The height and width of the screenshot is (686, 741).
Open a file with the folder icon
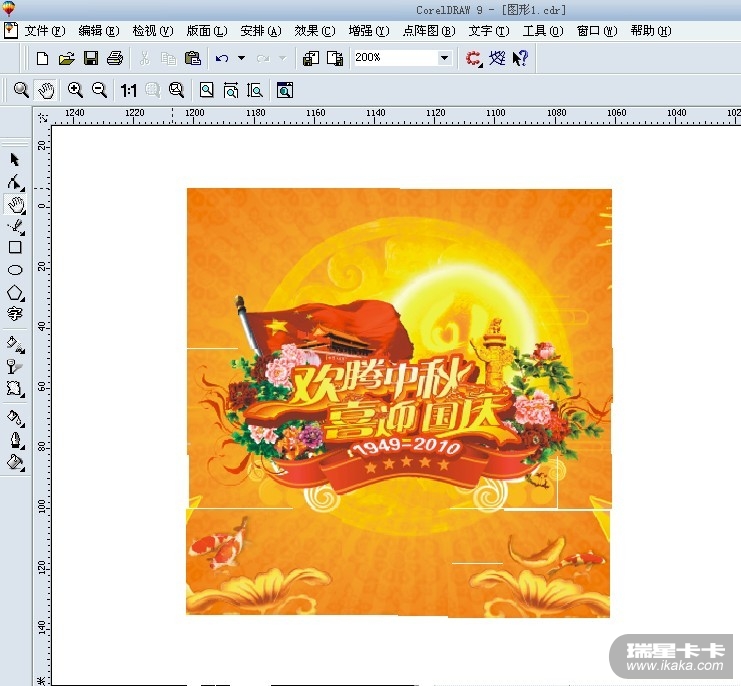[67, 58]
